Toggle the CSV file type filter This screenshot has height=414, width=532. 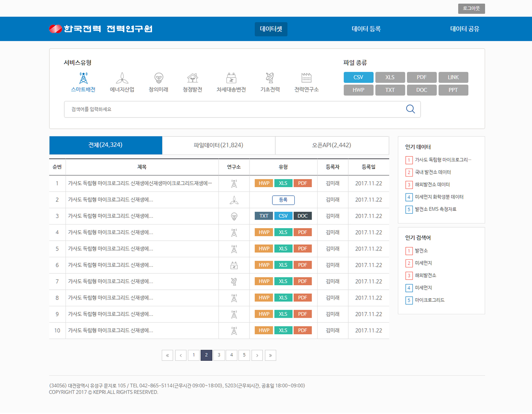coord(358,77)
